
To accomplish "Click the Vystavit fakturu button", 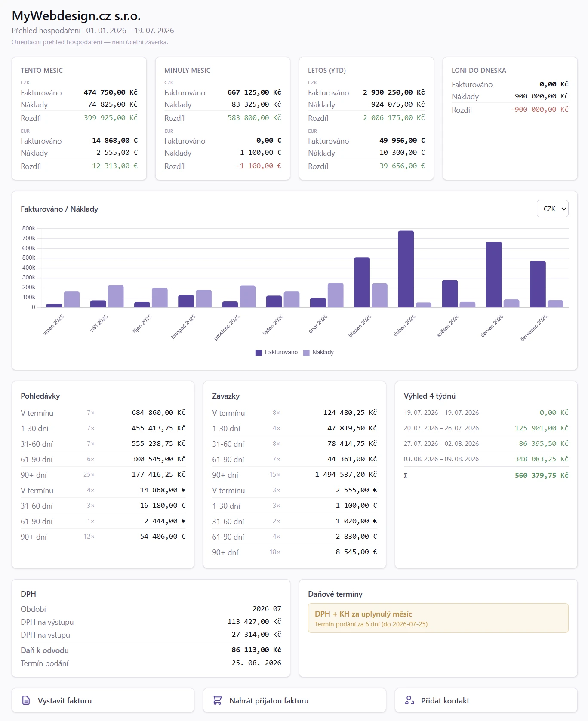I will tap(103, 700).
